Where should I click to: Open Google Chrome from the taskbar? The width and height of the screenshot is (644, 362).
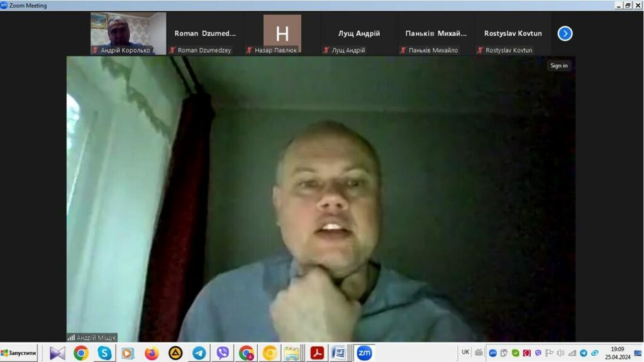(x=80, y=353)
